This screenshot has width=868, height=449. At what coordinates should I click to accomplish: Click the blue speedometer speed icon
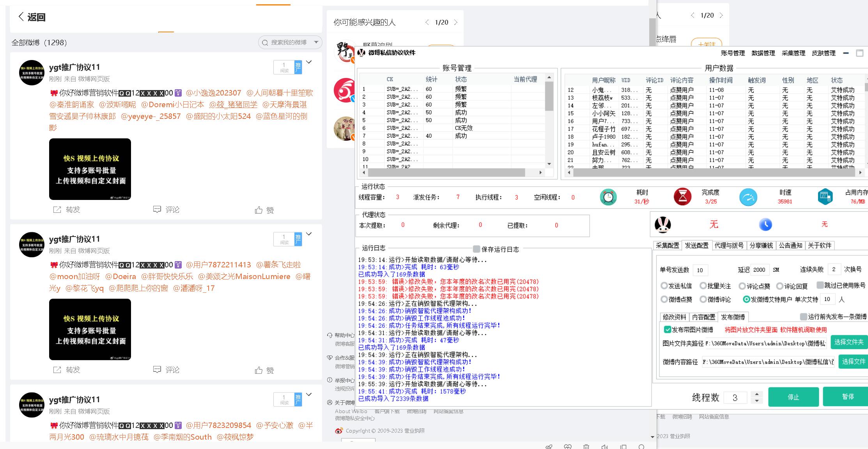(x=748, y=197)
